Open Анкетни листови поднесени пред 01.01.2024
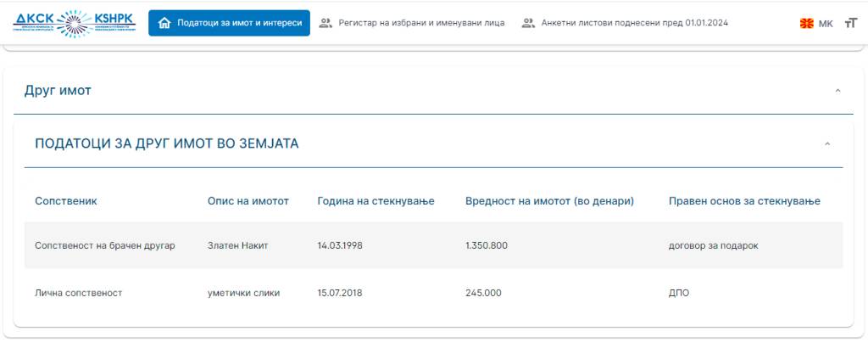 (634, 23)
